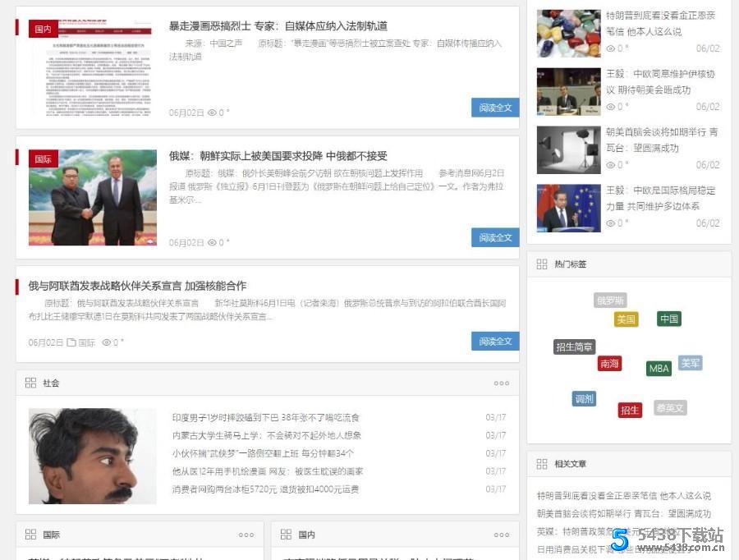This screenshot has height=560, width=739.
Task: Open headline 俄与阿联酋发表战略伙伴关系宣言
Action: click(137, 286)
